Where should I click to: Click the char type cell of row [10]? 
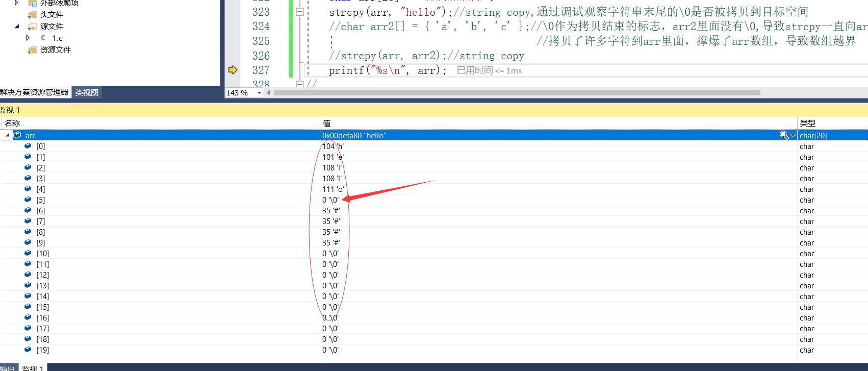(x=807, y=253)
